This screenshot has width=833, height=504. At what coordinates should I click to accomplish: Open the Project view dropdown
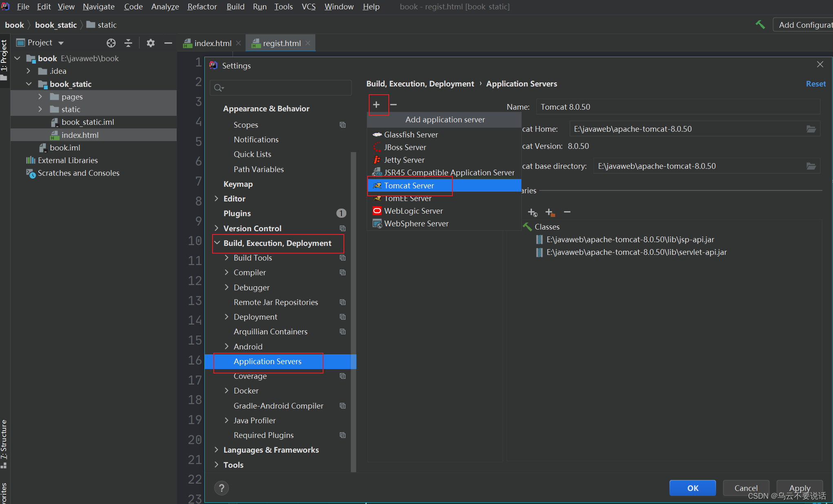tap(61, 43)
